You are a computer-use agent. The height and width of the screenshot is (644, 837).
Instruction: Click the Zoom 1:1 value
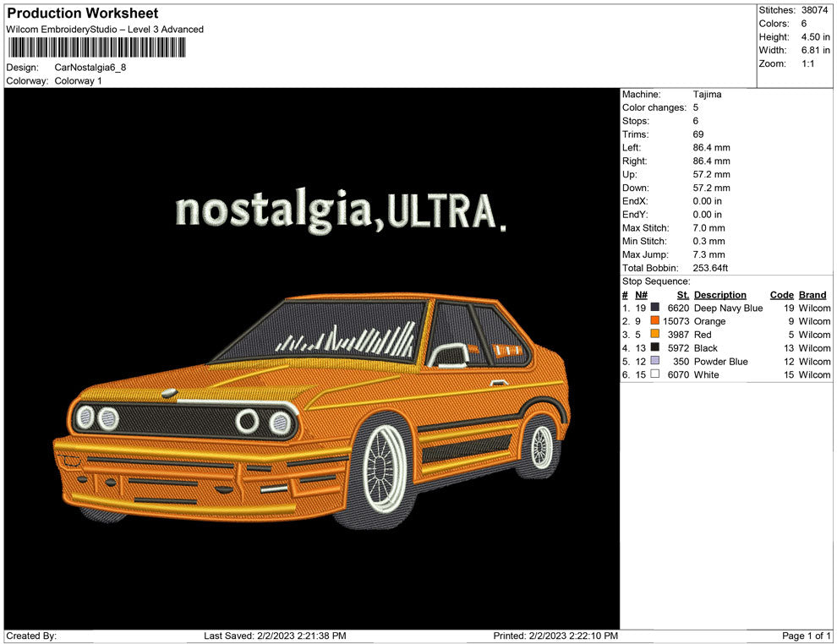tap(807, 64)
